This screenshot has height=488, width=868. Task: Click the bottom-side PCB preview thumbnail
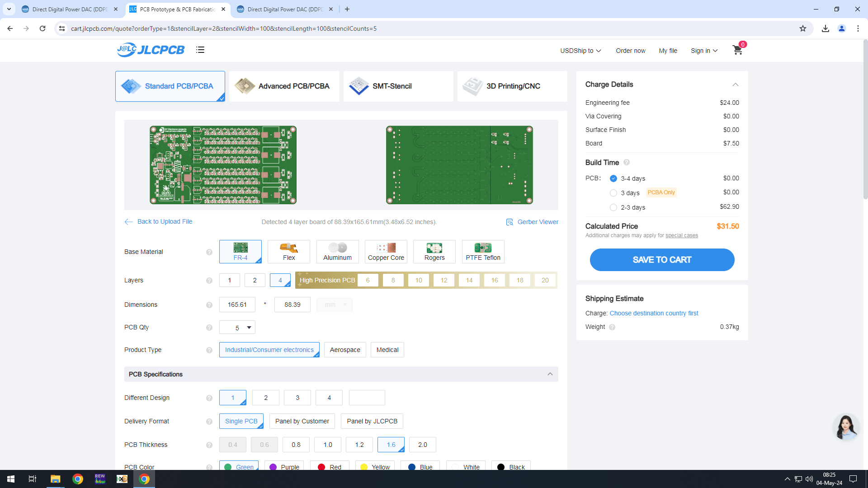click(459, 165)
